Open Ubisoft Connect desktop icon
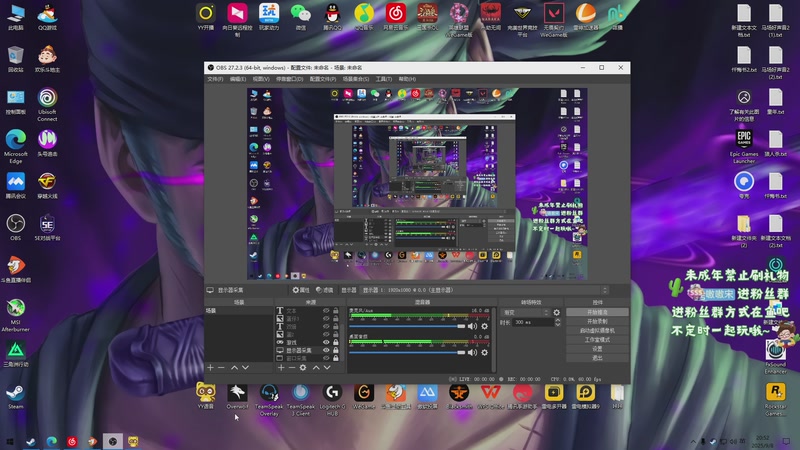 tap(47, 105)
